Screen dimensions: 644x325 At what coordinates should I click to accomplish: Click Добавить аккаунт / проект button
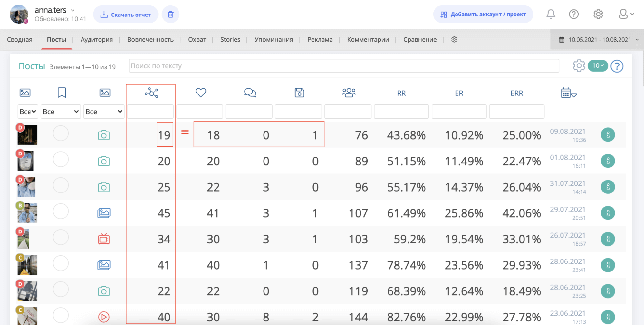pyautogui.click(x=483, y=15)
